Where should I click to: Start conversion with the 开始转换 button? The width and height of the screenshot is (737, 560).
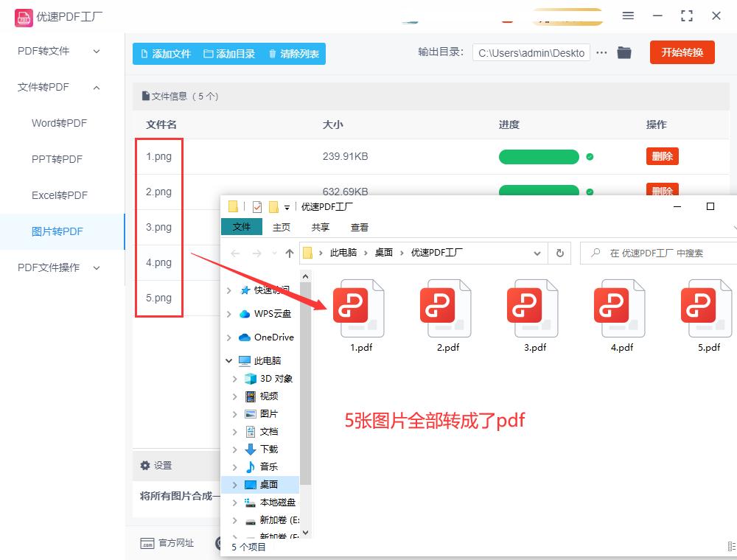(x=682, y=52)
